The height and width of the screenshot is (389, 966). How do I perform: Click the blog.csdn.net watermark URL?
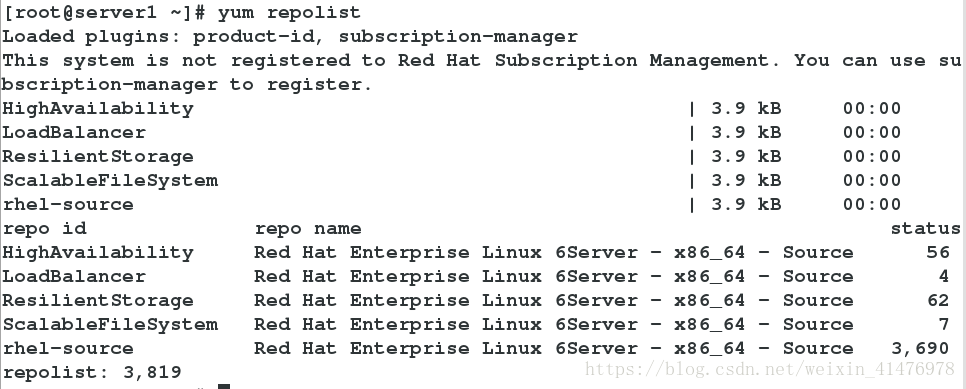pos(769,369)
